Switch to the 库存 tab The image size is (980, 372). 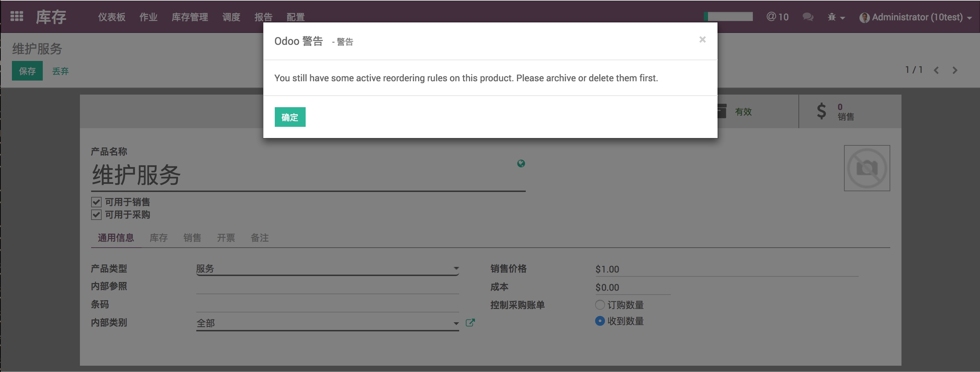pyautogui.click(x=159, y=238)
